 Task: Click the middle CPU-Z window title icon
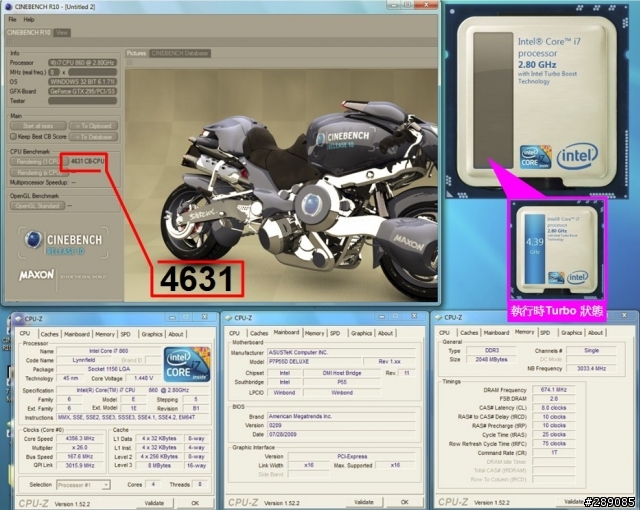click(x=229, y=318)
